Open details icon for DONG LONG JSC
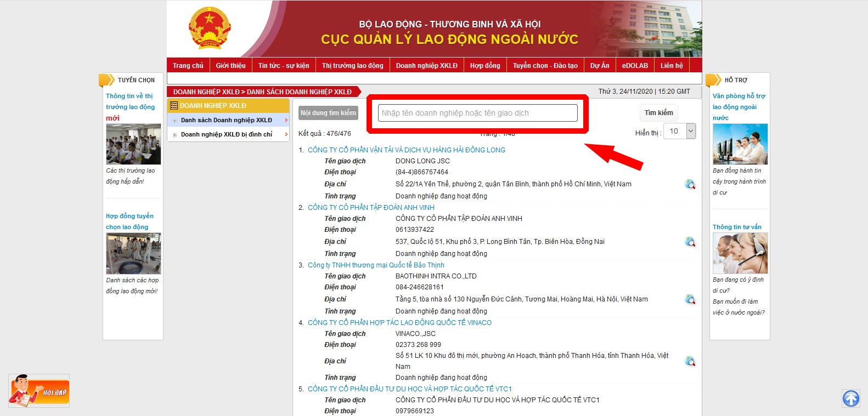 (x=690, y=184)
